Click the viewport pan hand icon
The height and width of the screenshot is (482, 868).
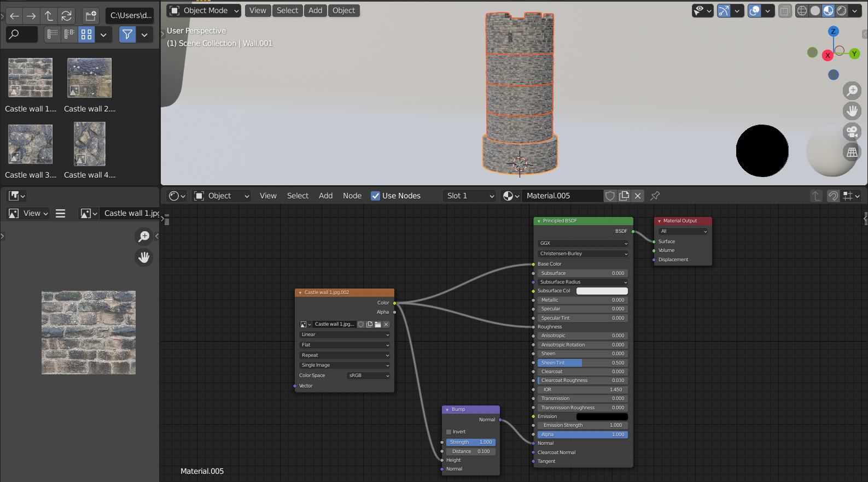coord(852,111)
